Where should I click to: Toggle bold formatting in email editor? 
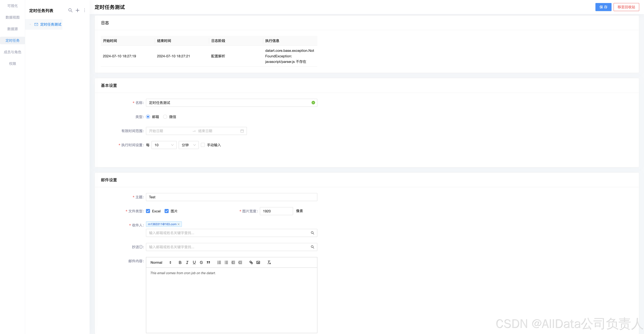tap(180, 262)
